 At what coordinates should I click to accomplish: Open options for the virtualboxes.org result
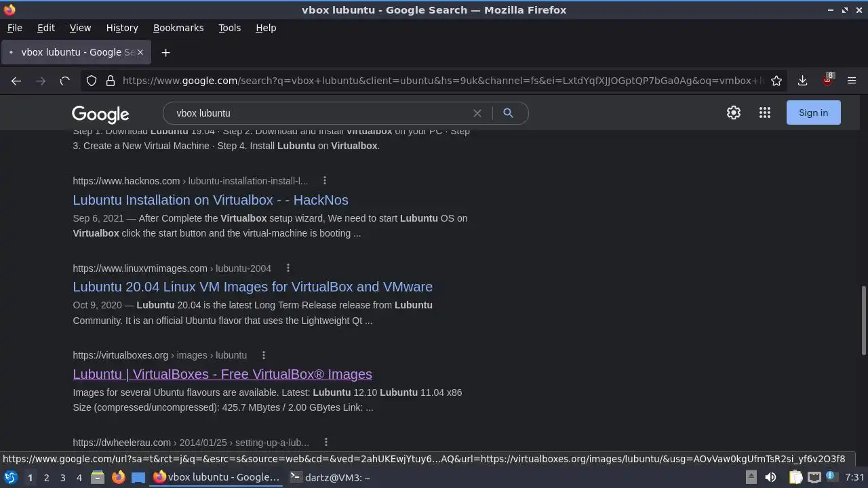(x=264, y=355)
